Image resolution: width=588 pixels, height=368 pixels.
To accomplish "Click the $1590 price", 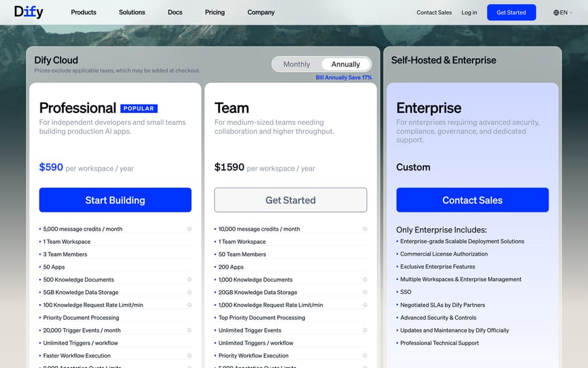I will point(229,167).
